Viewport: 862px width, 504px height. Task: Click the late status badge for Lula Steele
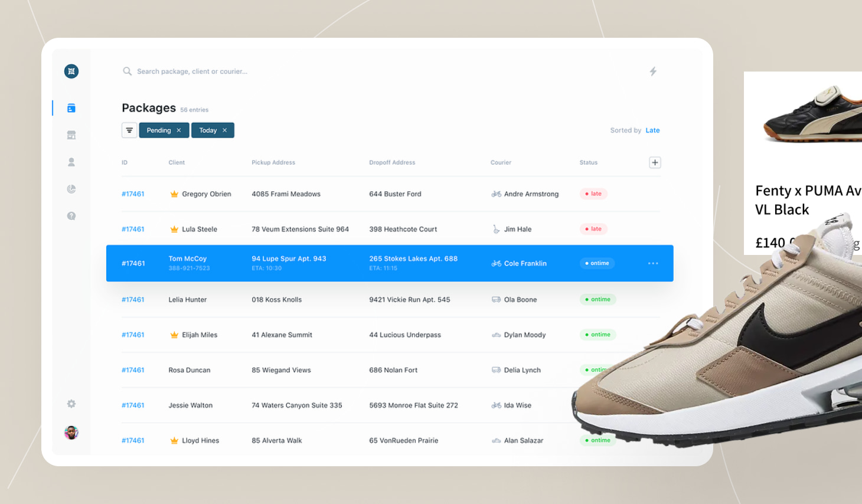tap(593, 229)
